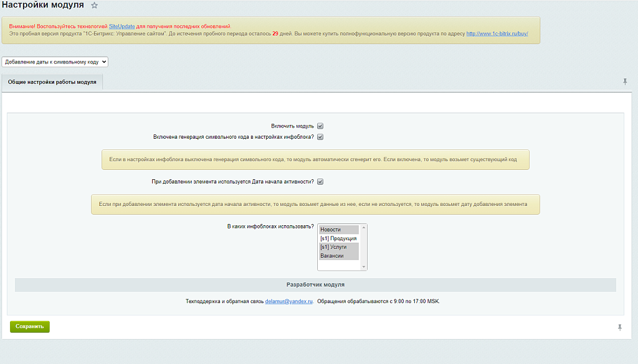Open the SiteUpdate link in the notice

tap(121, 26)
